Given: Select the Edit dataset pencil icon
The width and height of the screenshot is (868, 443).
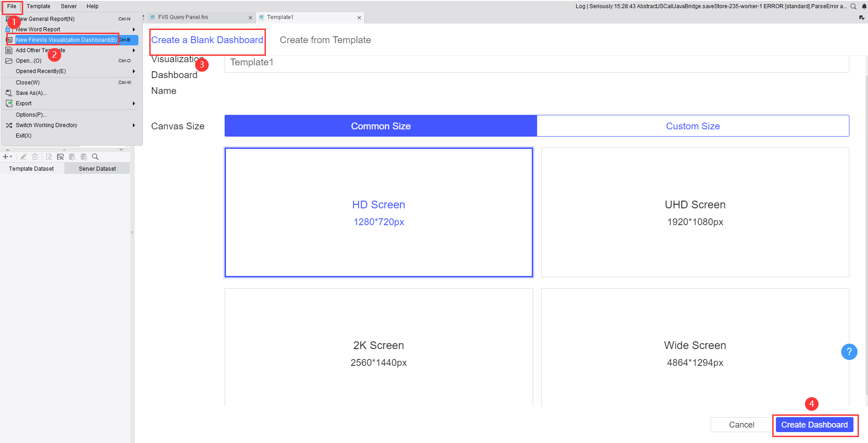Looking at the screenshot, I should [24, 157].
